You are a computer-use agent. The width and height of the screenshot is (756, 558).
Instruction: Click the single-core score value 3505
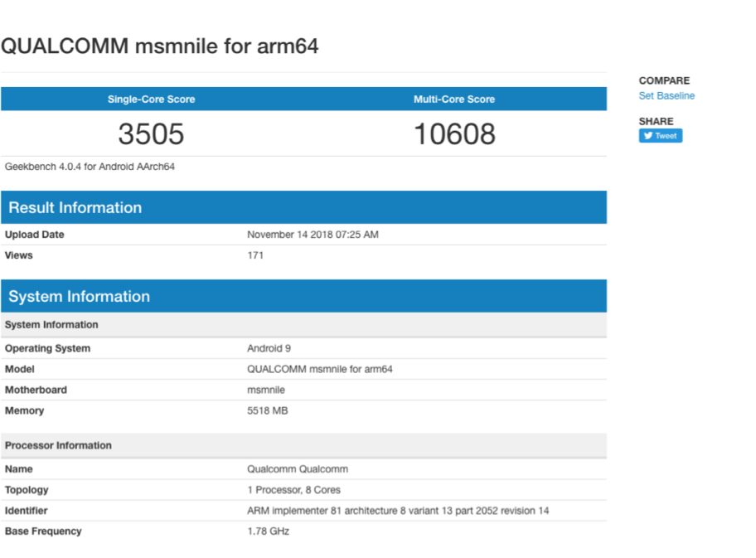(x=151, y=133)
